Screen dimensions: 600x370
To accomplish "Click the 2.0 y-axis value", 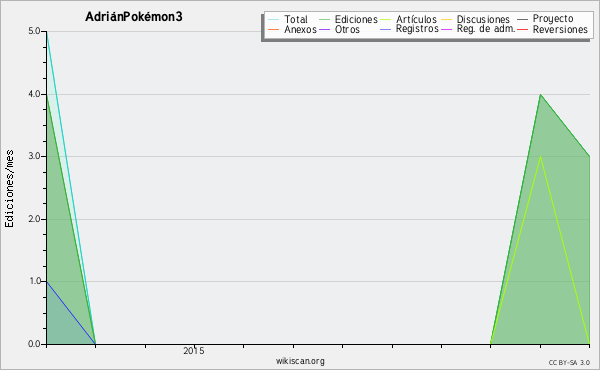I will tap(34, 219).
